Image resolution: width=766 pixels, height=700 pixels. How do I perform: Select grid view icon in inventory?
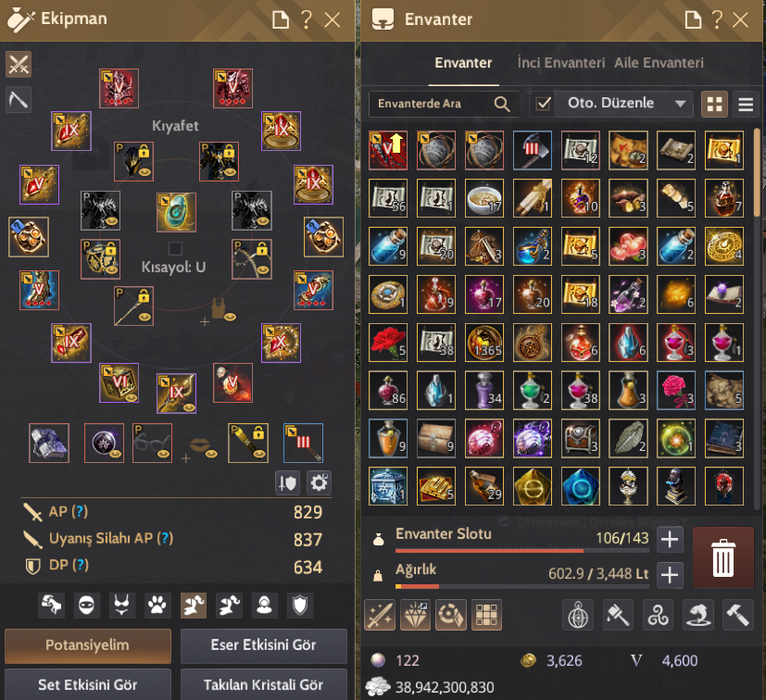pos(714,104)
